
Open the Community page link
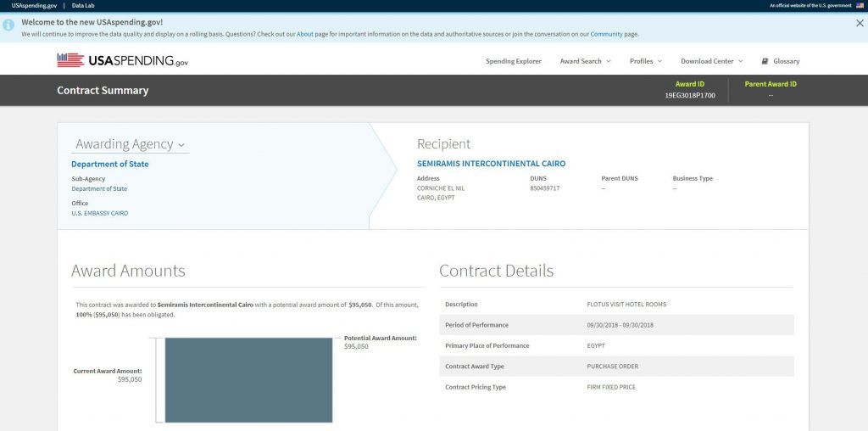pyautogui.click(x=606, y=34)
